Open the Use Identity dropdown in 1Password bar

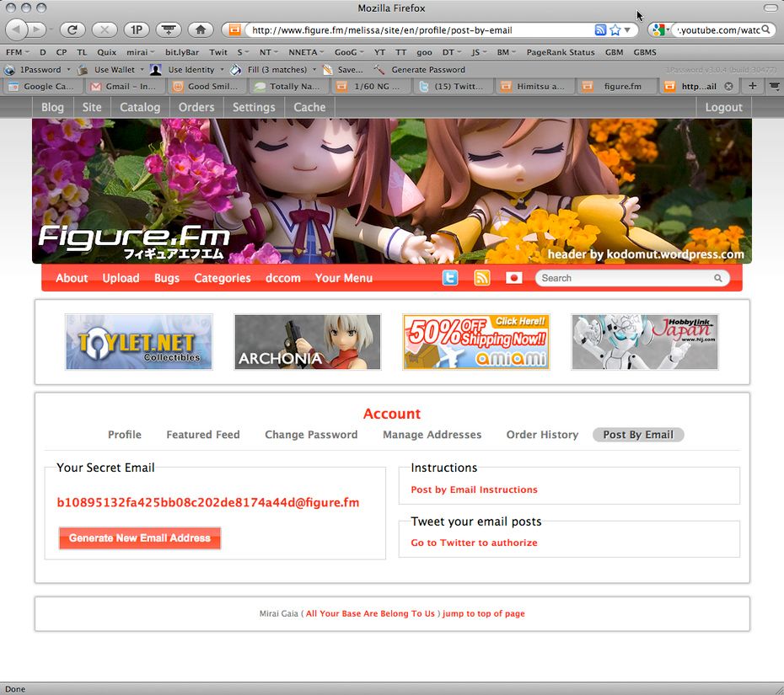(223, 70)
